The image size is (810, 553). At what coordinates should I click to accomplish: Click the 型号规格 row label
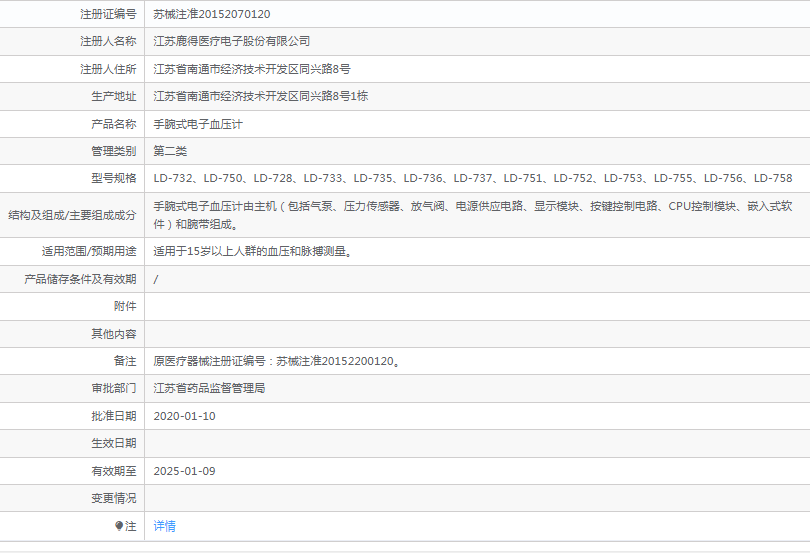[x=113, y=178]
